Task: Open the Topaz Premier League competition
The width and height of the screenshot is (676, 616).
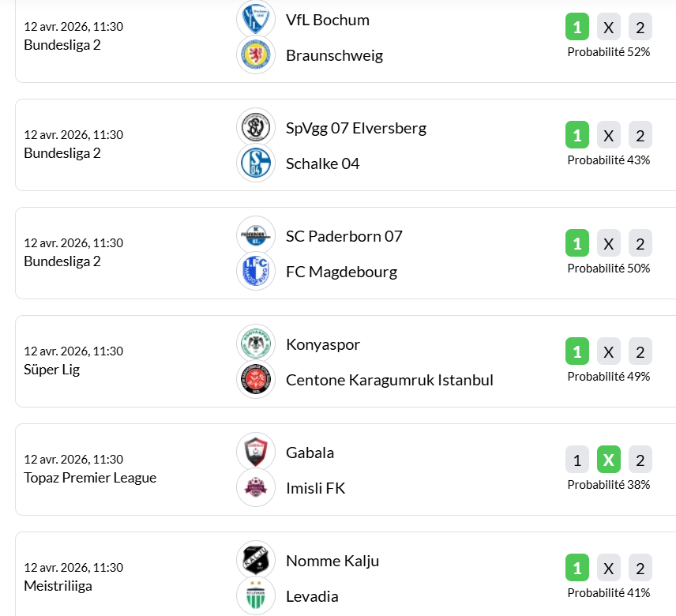Action: coord(90,478)
